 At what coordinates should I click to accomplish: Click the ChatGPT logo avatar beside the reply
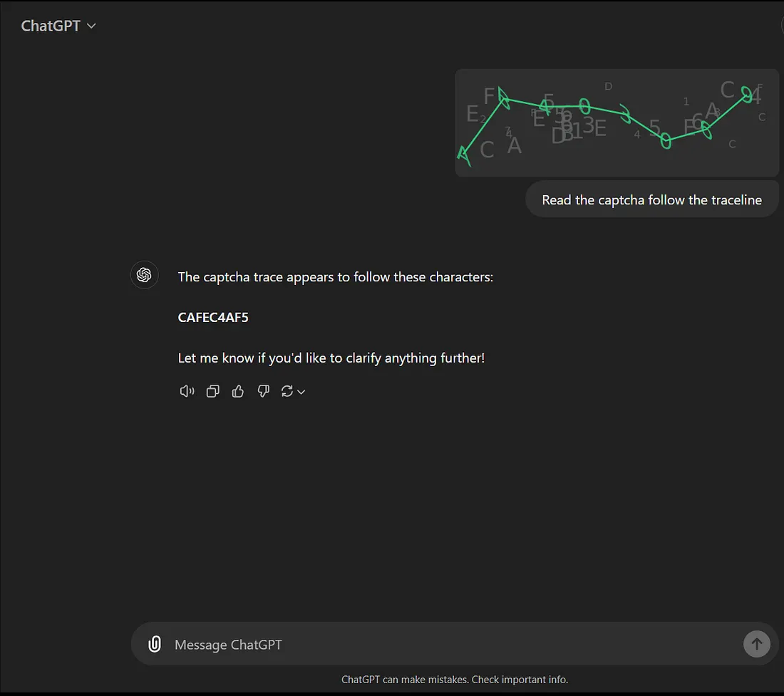point(144,275)
